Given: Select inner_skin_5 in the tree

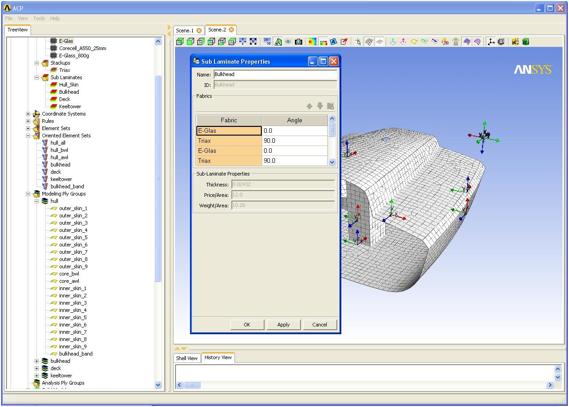Looking at the screenshot, I should point(73,317).
